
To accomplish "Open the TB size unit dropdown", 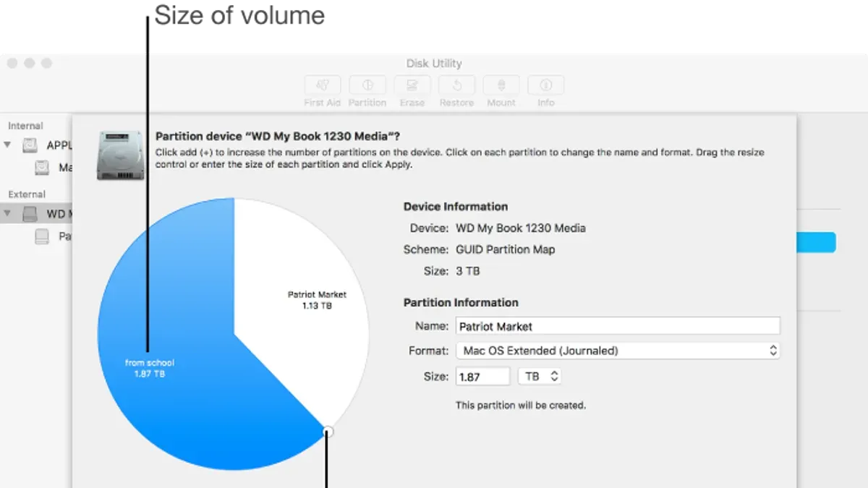I will click(540, 376).
